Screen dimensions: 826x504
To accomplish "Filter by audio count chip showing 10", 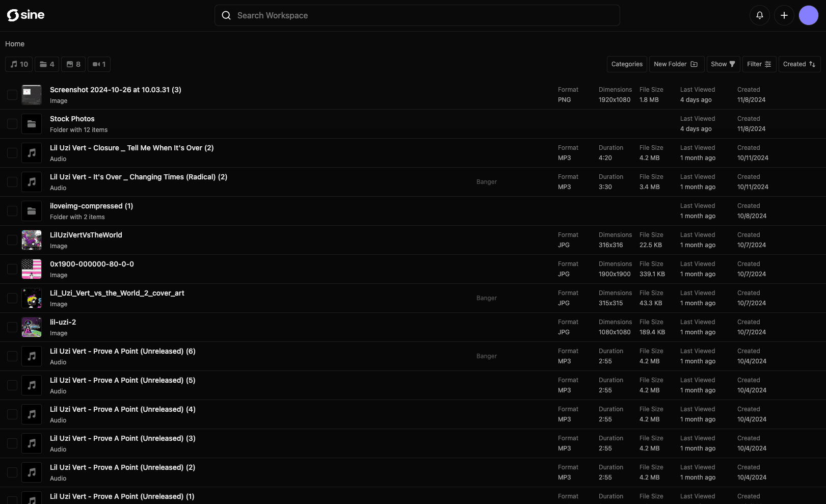I will tap(19, 64).
